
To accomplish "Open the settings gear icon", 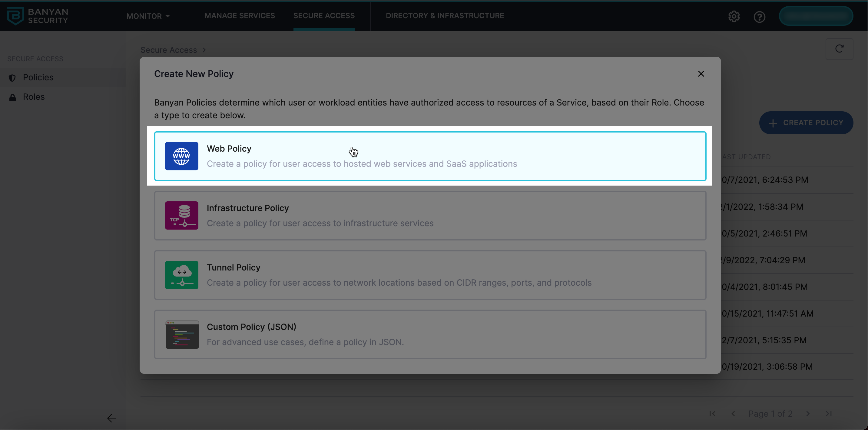I will [x=734, y=16].
